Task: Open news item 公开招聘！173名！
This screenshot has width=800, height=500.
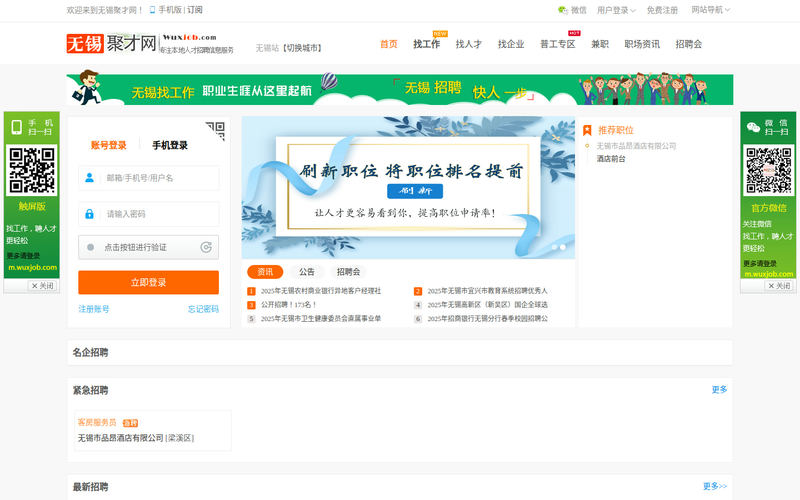Action: click(289, 305)
